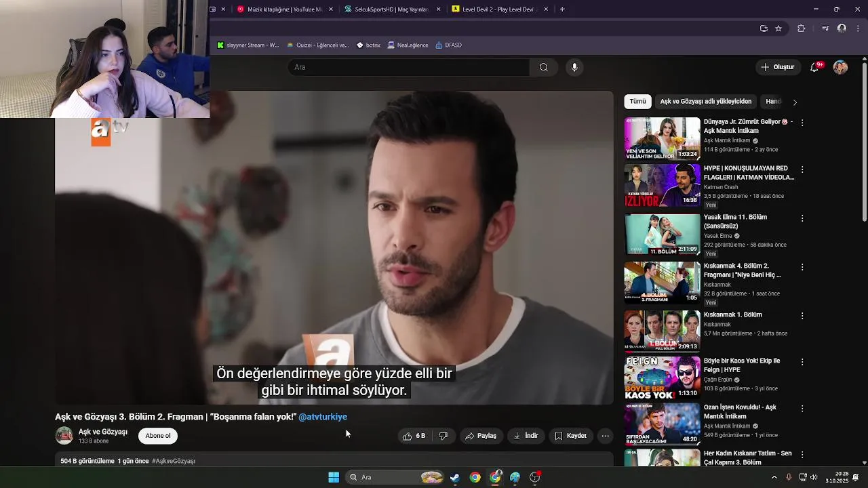Open options for Kıskanmak 1. Bölüm video
Viewport: 868px width, 488px height.
[802, 316]
